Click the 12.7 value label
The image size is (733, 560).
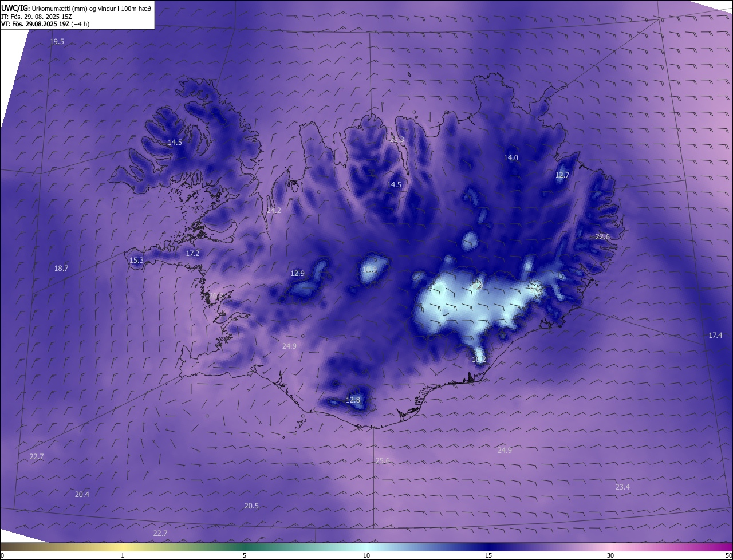[562, 175]
